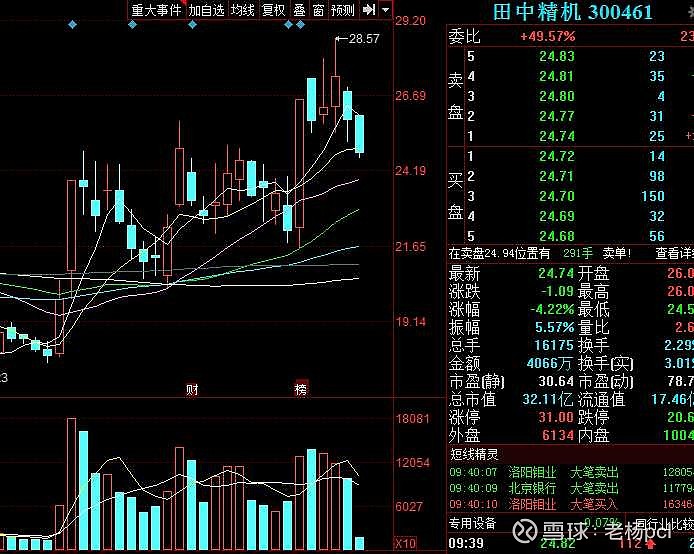Image resolution: width=694 pixels, height=554 pixels.
Task: Select sell level 5 price 24.83
Action: pos(557,57)
